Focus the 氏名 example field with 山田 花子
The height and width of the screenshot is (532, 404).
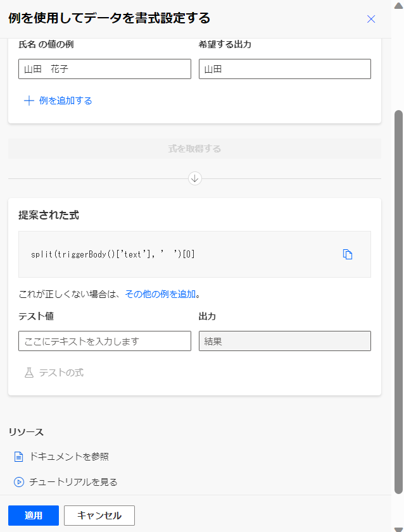click(104, 69)
